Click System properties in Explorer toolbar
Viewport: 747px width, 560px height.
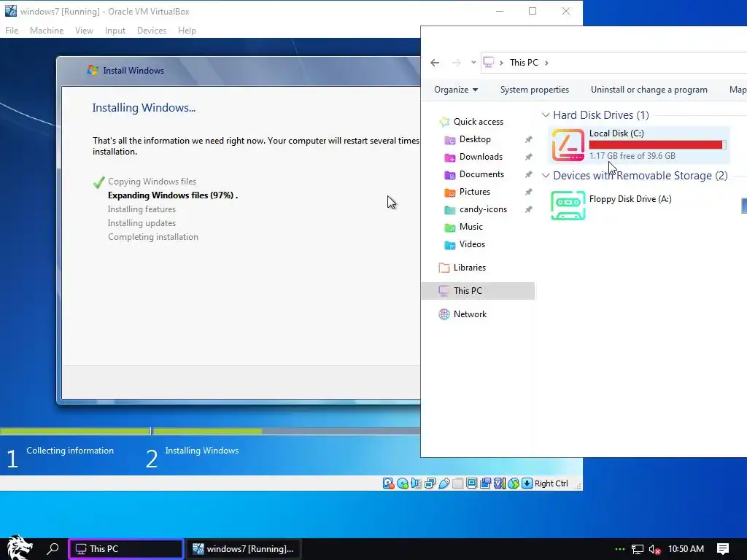click(535, 90)
